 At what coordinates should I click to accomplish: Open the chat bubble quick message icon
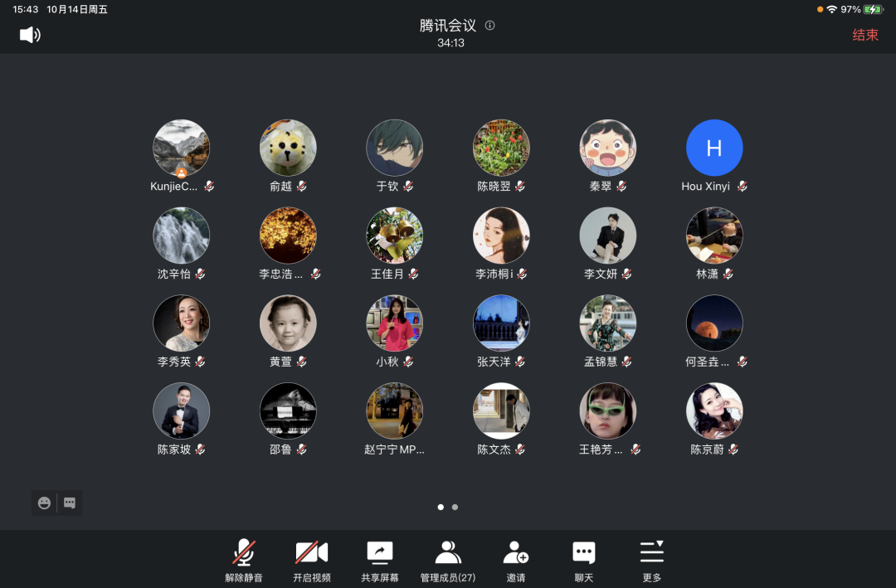point(70,503)
